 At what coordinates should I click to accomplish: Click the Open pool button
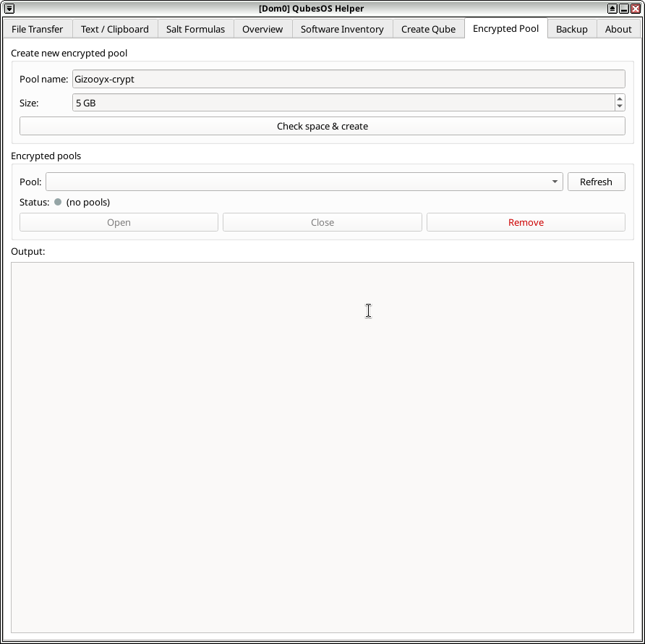(119, 222)
